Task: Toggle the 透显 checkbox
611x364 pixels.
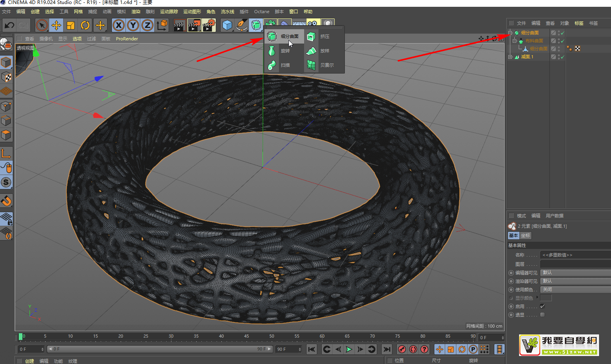Action: point(542,314)
